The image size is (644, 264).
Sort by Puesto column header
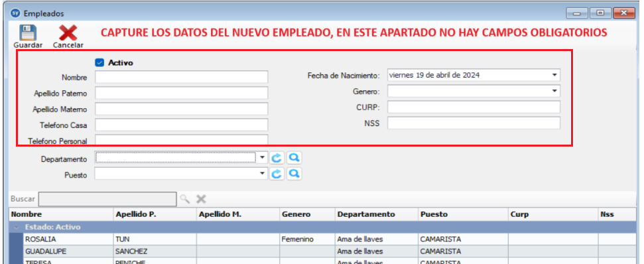[x=464, y=214]
